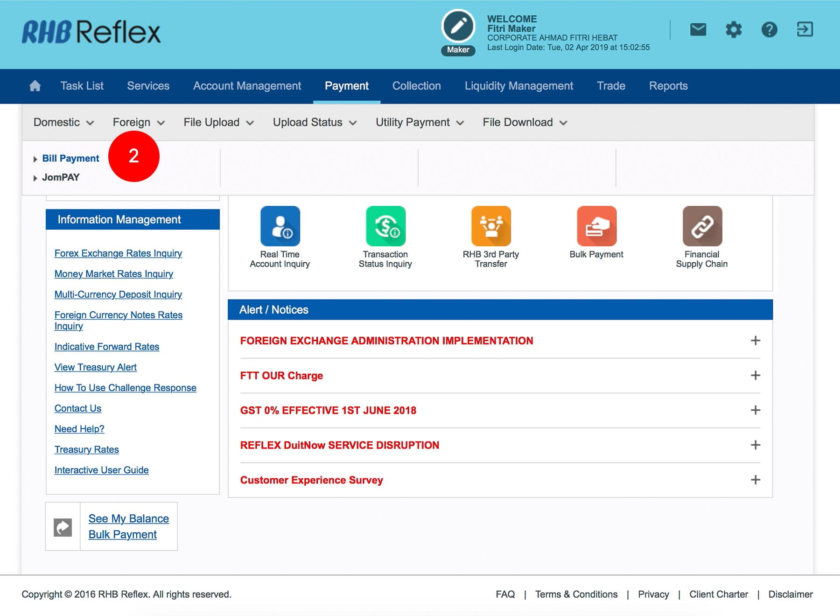The image size is (840, 616).
Task: Open settings via the gear icon
Action: tap(733, 30)
